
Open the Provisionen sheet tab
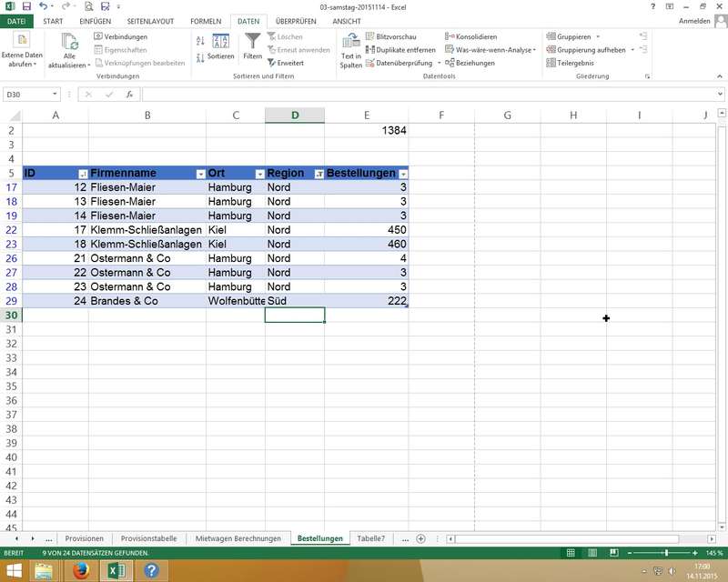pyautogui.click(x=84, y=538)
